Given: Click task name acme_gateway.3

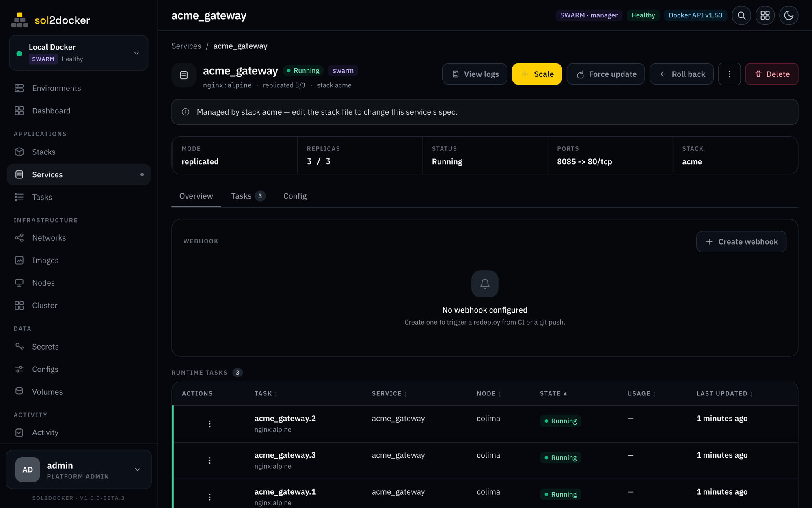Looking at the screenshot, I should (x=285, y=455).
